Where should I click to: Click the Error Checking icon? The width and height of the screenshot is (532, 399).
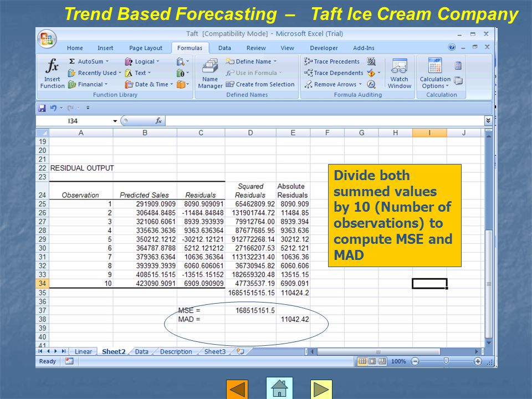point(371,73)
